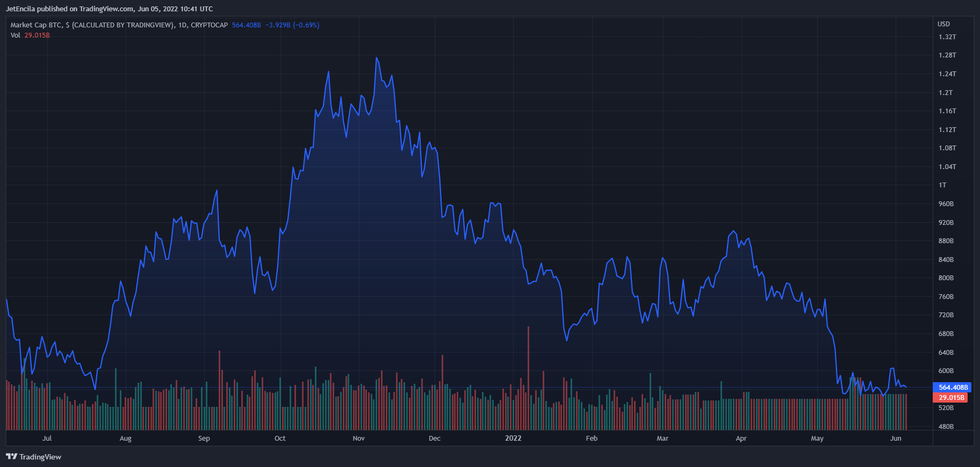Click the 1.32T price axis tick
This screenshot has width=980, height=467.
click(x=947, y=37)
